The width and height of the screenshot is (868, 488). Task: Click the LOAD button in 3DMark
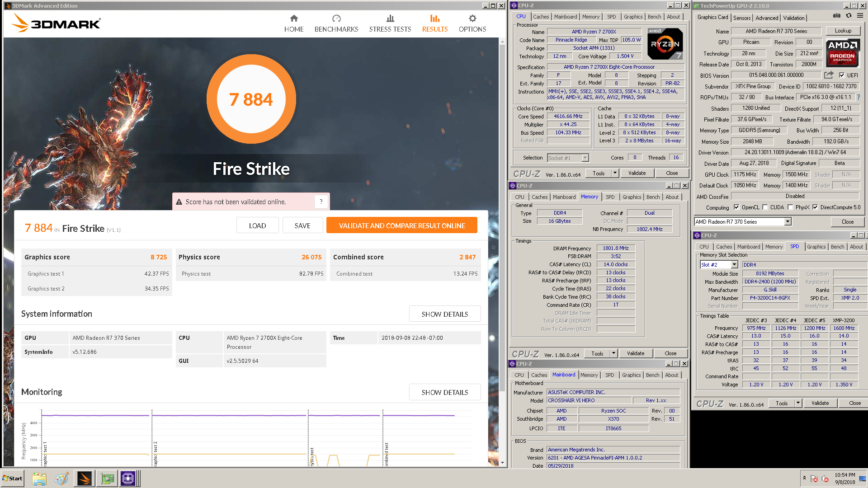coord(257,225)
